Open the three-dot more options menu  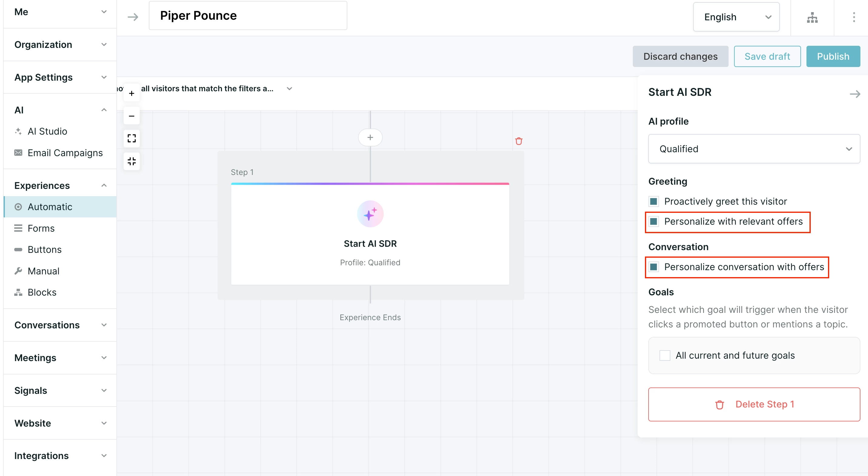click(853, 17)
